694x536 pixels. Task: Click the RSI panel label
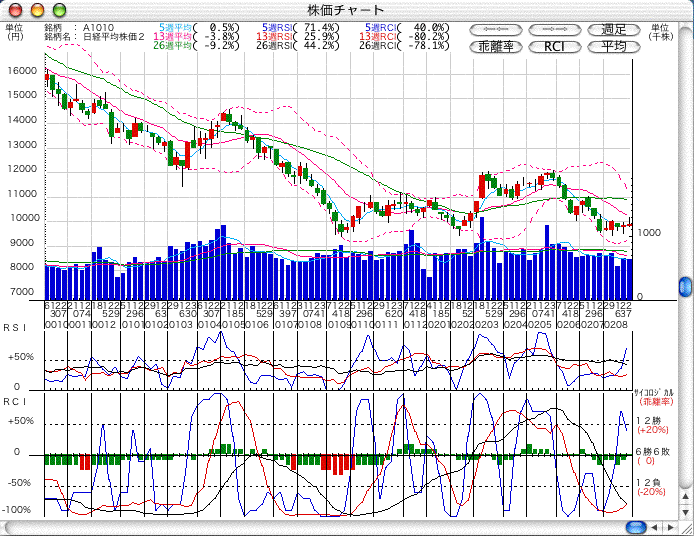pyautogui.click(x=15, y=328)
